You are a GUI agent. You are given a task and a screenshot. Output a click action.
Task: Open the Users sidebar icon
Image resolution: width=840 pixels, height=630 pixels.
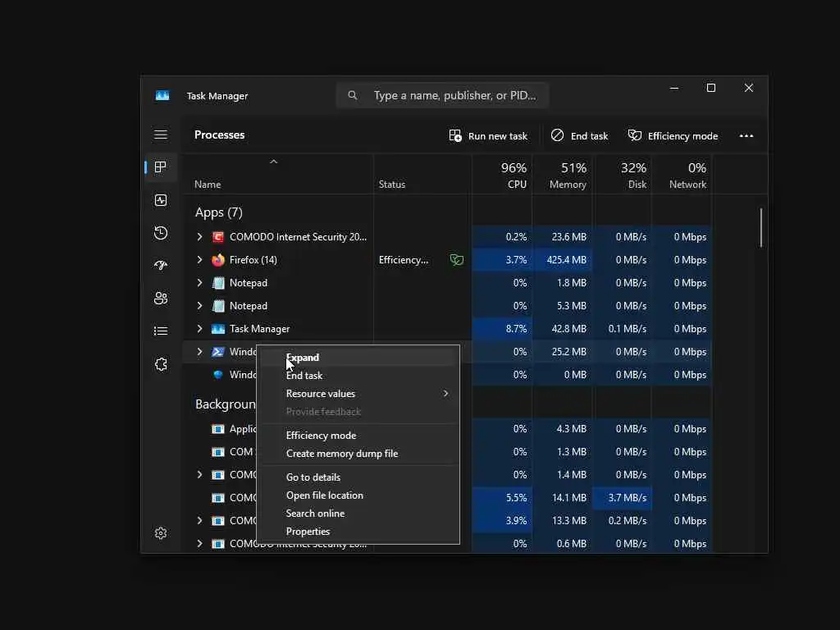(161, 299)
